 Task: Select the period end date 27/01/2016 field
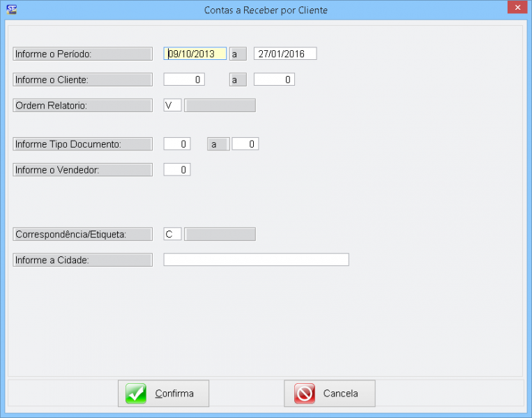click(284, 54)
